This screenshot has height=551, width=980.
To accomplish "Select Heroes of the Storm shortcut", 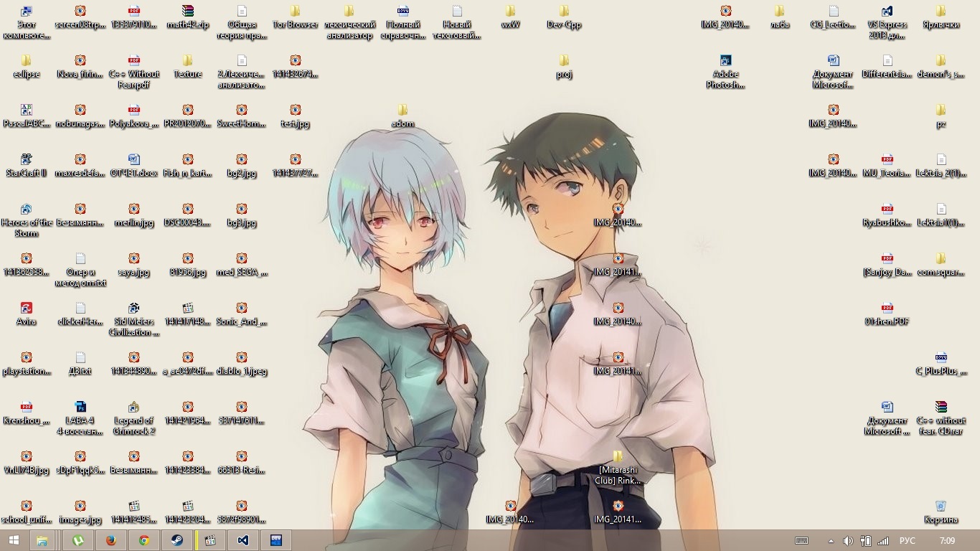I will pos(27,220).
